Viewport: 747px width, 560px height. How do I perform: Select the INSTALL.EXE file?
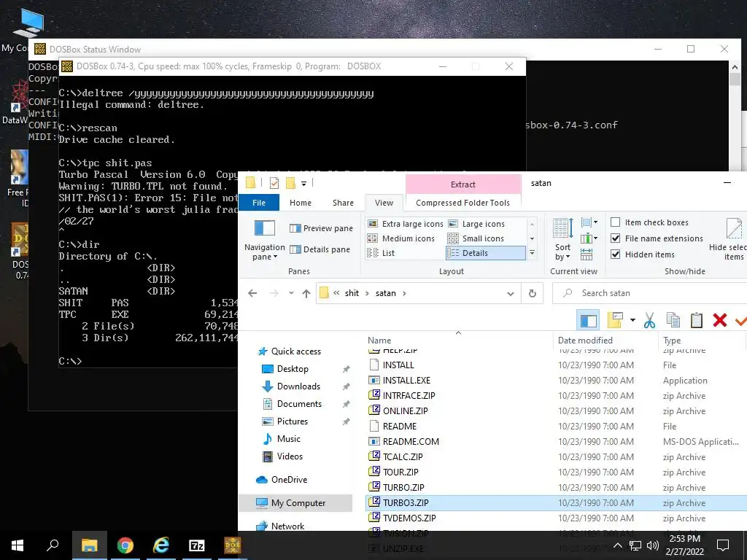coord(406,381)
